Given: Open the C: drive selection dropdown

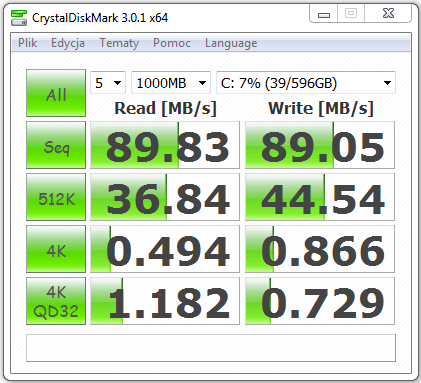Looking at the screenshot, I should [x=306, y=83].
